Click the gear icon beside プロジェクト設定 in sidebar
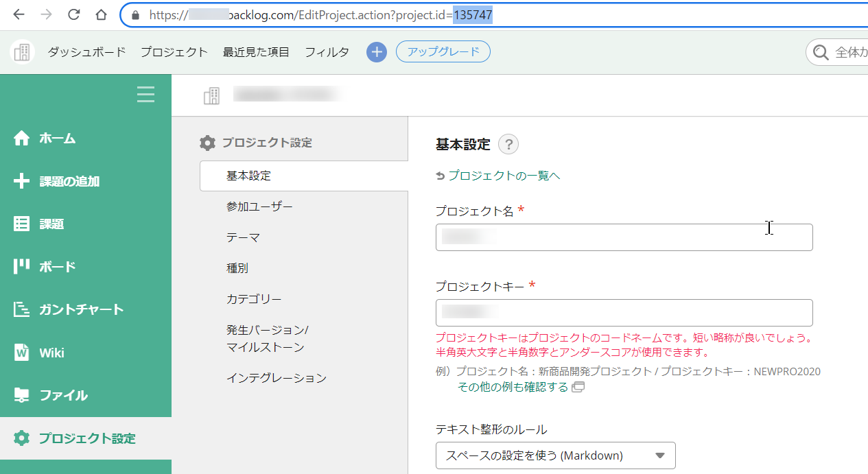The height and width of the screenshot is (474, 868). [22, 438]
